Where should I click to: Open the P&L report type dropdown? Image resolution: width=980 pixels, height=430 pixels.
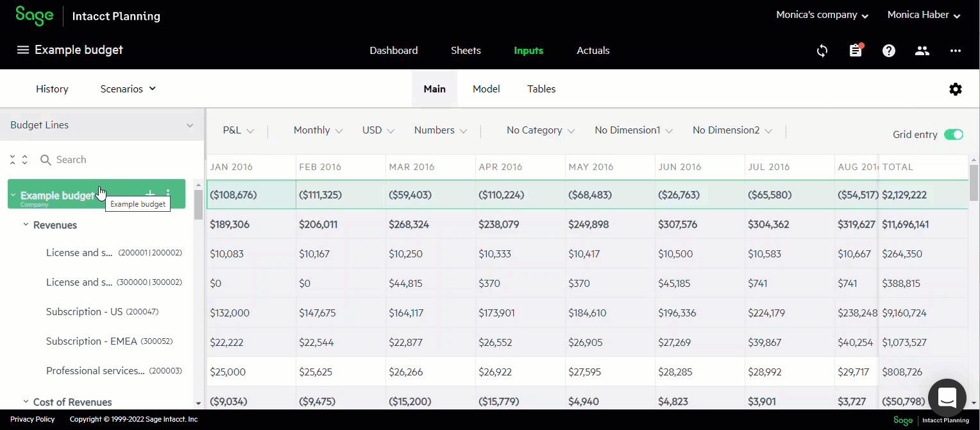pyautogui.click(x=239, y=130)
